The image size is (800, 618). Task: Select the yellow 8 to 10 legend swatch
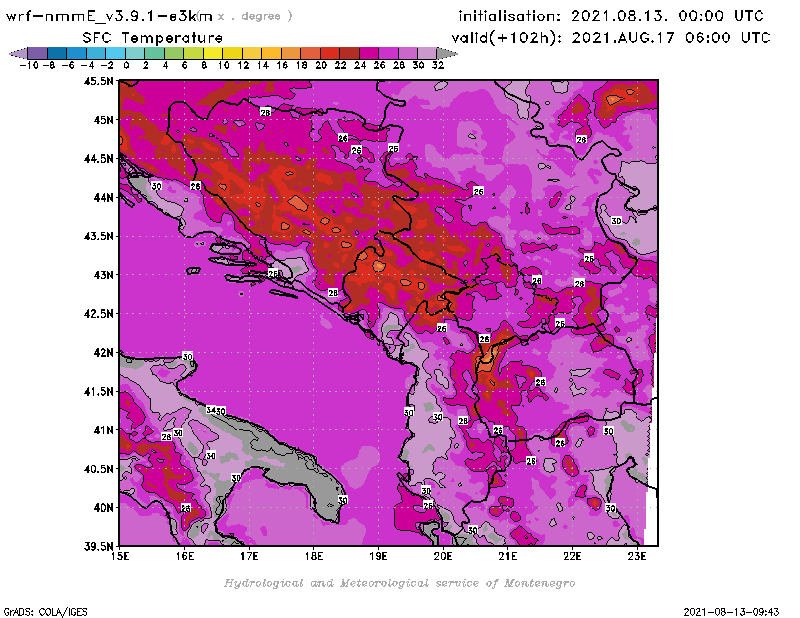(213, 53)
